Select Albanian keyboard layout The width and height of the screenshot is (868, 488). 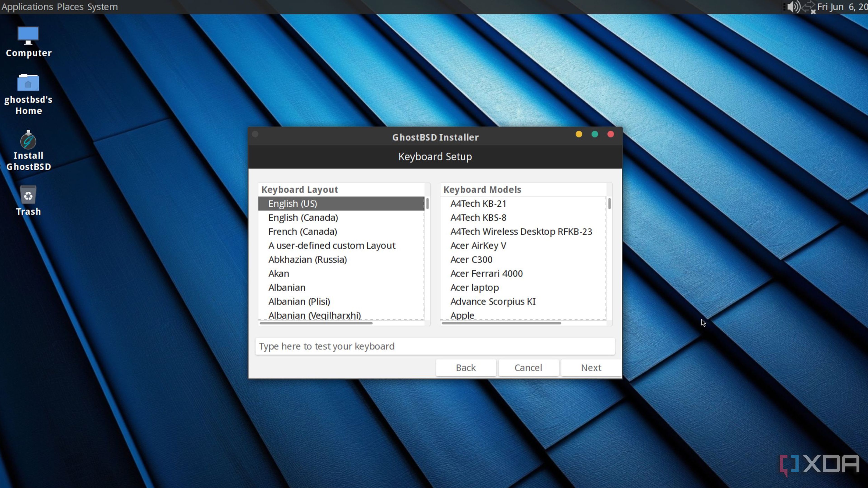[x=341, y=287]
